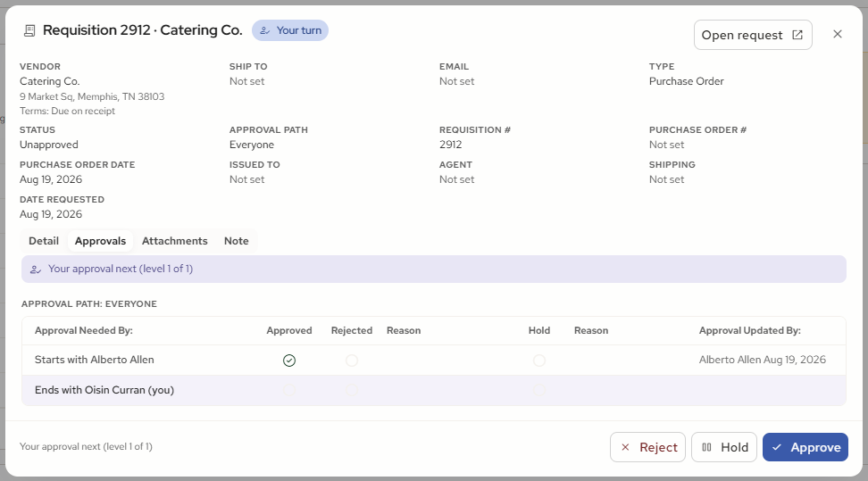This screenshot has width=868, height=481.
Task: Click the Everyone approval path value
Action: pos(252,145)
